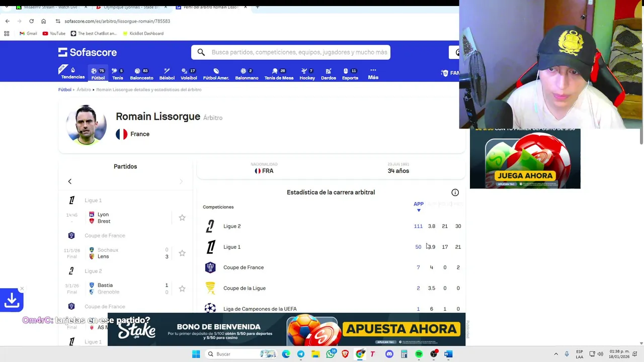Click the Sofascore logo
644x362 pixels.
tap(88, 52)
